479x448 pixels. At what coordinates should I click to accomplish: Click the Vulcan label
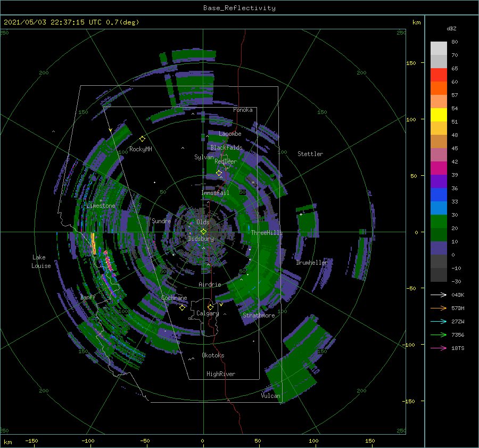(x=270, y=396)
